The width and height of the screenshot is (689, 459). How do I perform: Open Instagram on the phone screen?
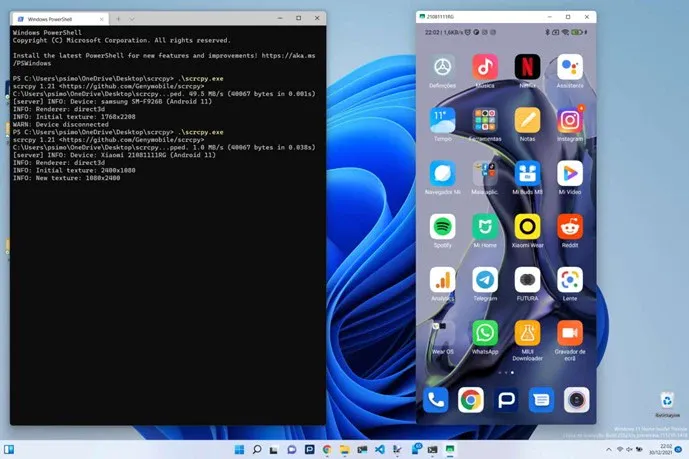pyautogui.click(x=570, y=120)
